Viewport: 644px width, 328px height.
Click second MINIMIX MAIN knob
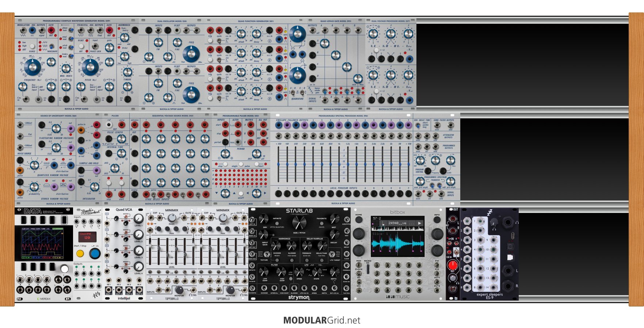[x=222, y=218]
